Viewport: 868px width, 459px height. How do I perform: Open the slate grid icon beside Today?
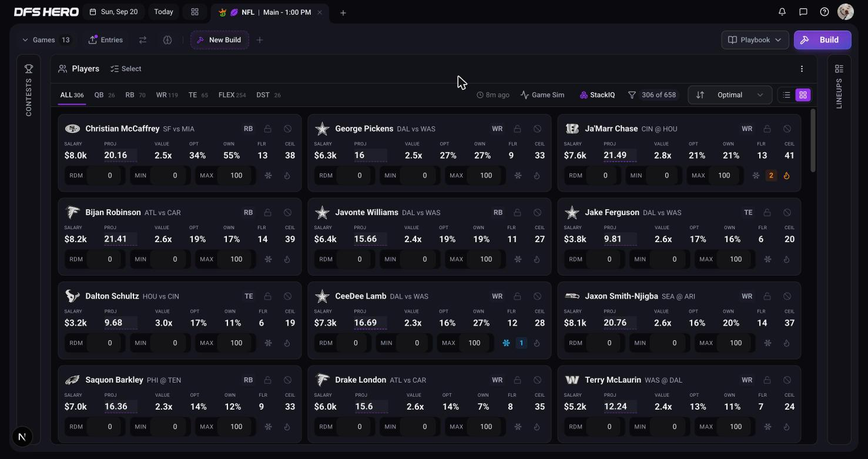click(x=195, y=12)
